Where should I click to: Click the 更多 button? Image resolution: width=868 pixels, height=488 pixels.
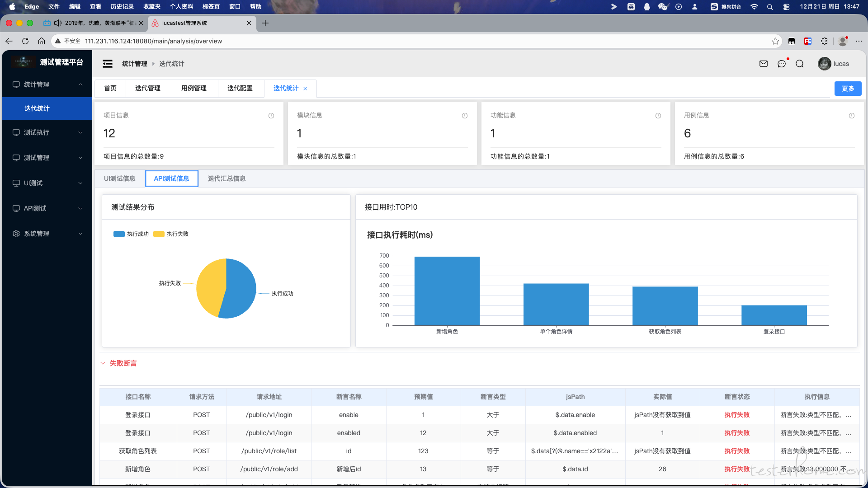pyautogui.click(x=848, y=89)
